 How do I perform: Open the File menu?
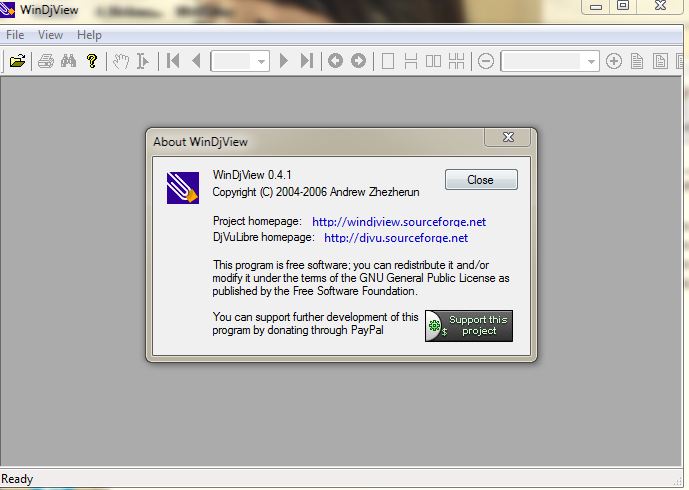[x=15, y=35]
